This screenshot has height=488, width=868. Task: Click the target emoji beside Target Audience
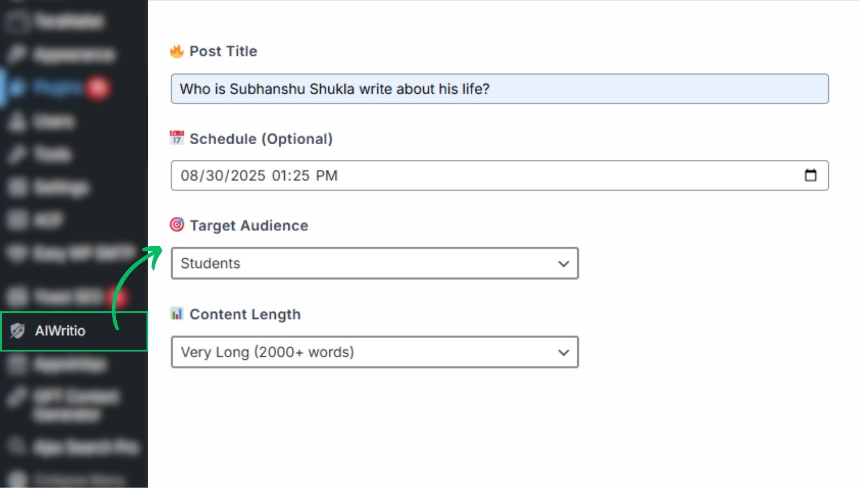tap(177, 225)
